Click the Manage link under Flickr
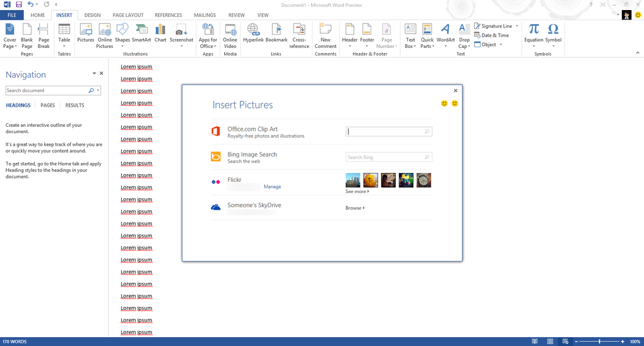Screen dimensions: 644x346 point(272,186)
